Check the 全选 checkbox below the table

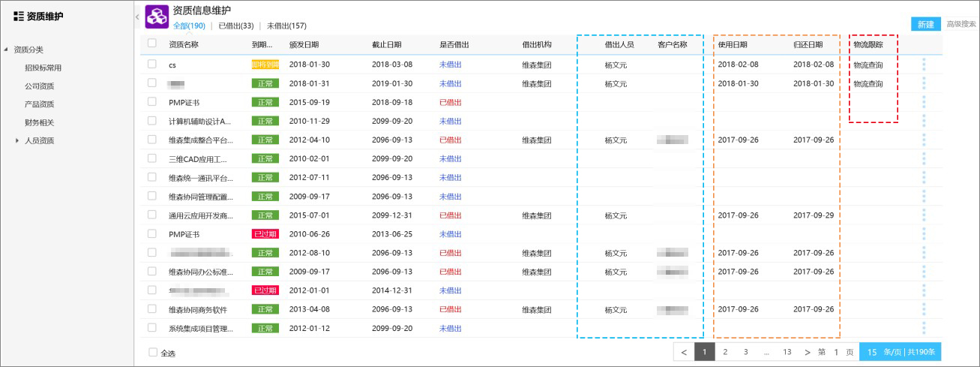(x=154, y=353)
